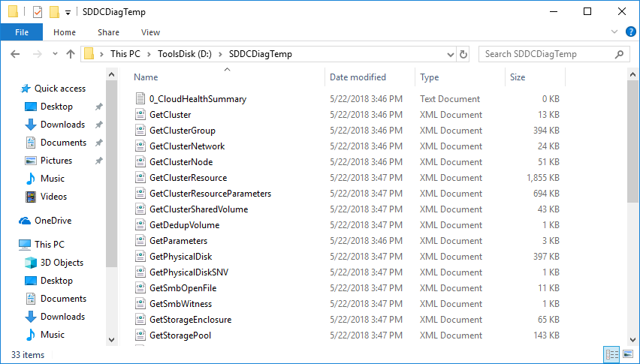Click the file list vertical scrollbar thumb

pyautogui.click(x=632, y=141)
